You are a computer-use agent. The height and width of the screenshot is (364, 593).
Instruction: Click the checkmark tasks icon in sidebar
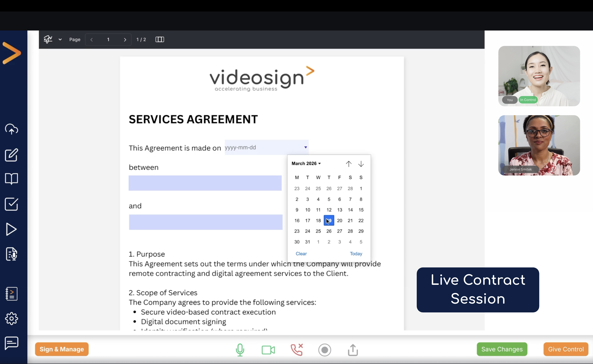11,204
